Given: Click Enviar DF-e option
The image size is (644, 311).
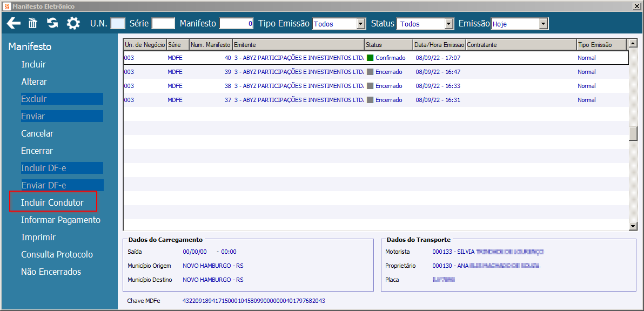Looking at the screenshot, I should (62, 185).
